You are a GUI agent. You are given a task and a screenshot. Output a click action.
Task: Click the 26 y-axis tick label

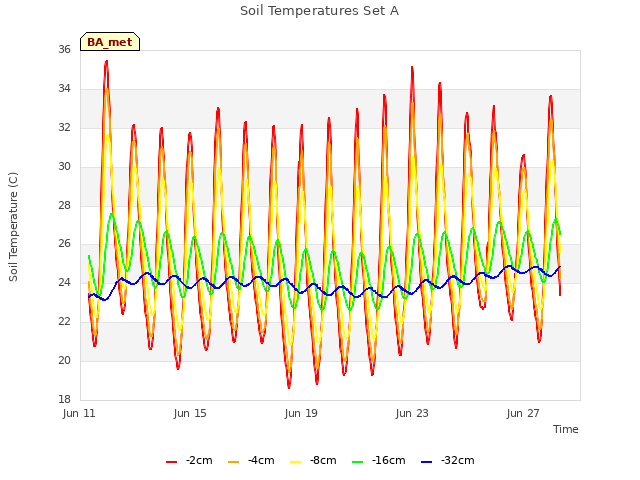pyautogui.click(x=64, y=244)
